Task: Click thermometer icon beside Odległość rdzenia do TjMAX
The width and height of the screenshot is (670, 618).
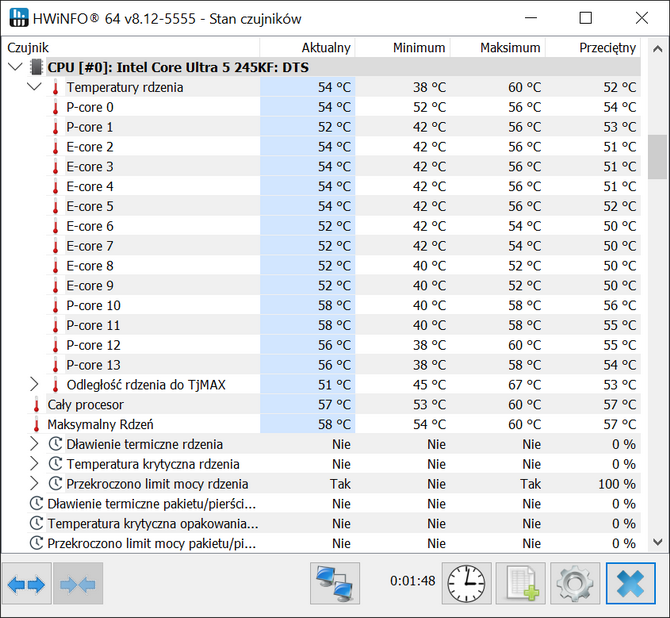Action: (x=55, y=385)
